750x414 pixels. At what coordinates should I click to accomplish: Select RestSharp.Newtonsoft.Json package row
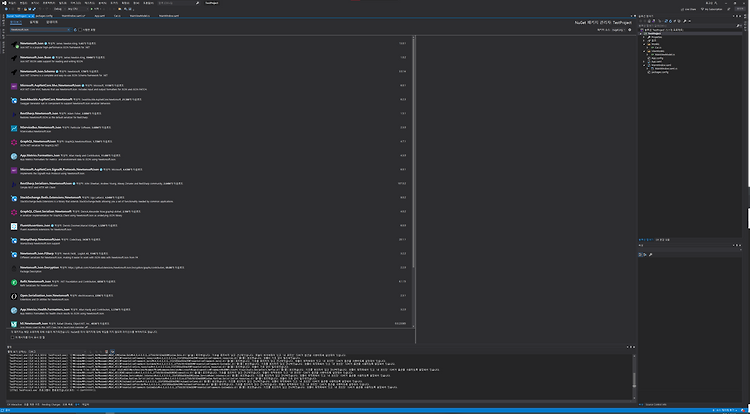[210, 115]
